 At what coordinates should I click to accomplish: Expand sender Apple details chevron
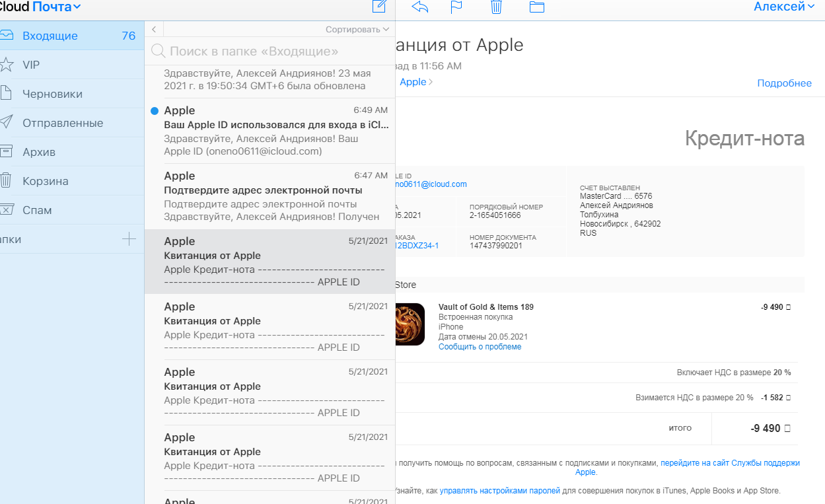click(431, 82)
